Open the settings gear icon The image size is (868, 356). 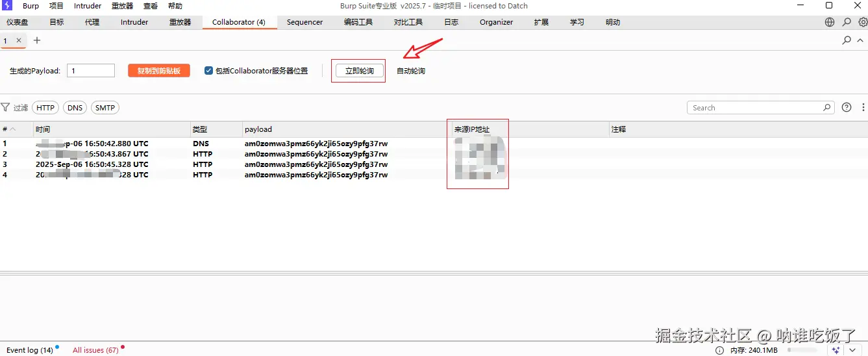[x=863, y=22]
